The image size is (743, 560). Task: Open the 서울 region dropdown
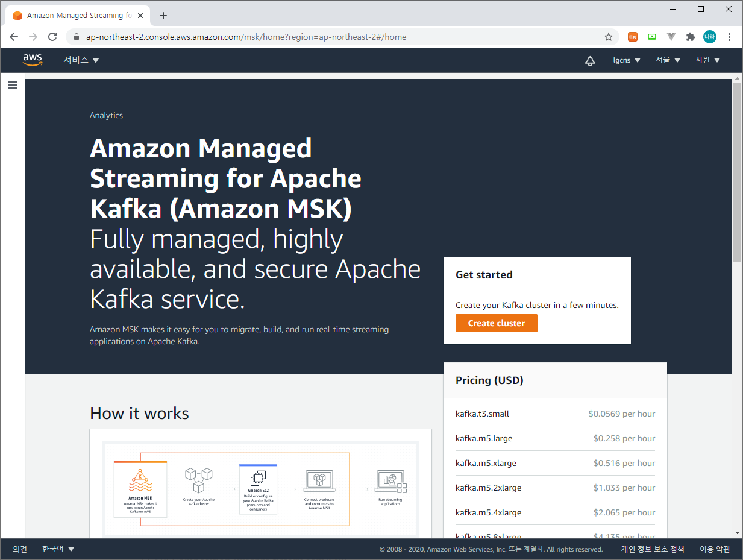pyautogui.click(x=668, y=60)
